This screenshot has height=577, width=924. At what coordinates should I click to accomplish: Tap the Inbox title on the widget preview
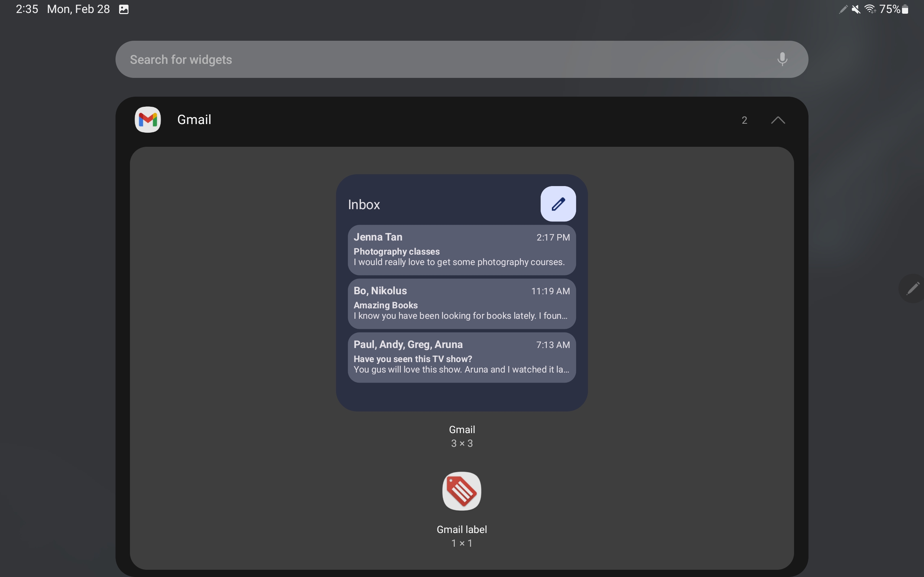(x=363, y=204)
